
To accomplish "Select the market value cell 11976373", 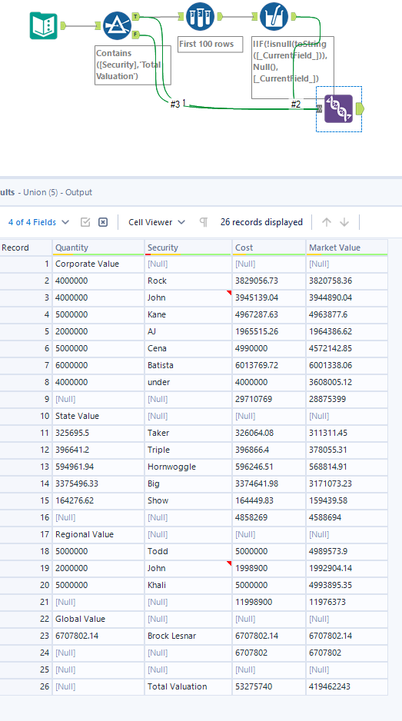I will pos(347,602).
